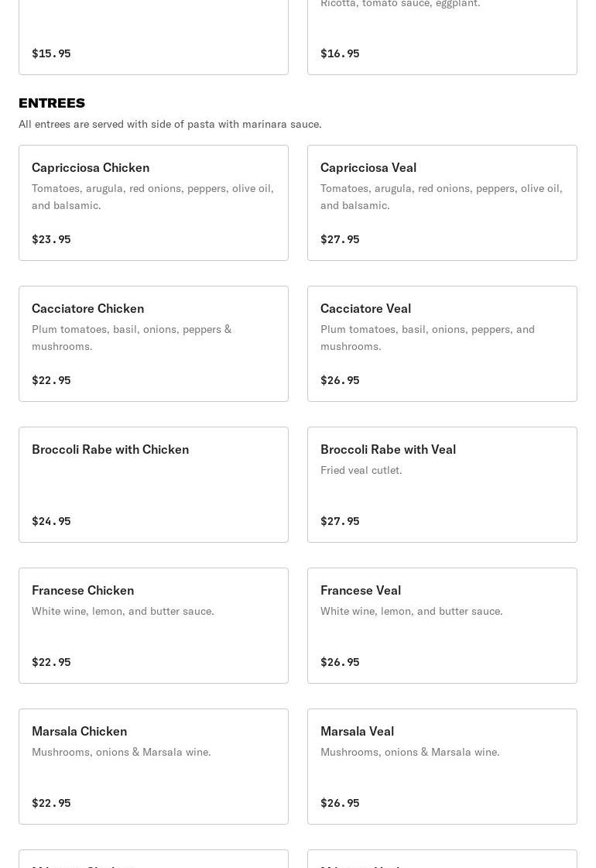Screen dimensions: 596x868
Task: Select the Capricciosa Veal entree card
Action: point(442,203)
